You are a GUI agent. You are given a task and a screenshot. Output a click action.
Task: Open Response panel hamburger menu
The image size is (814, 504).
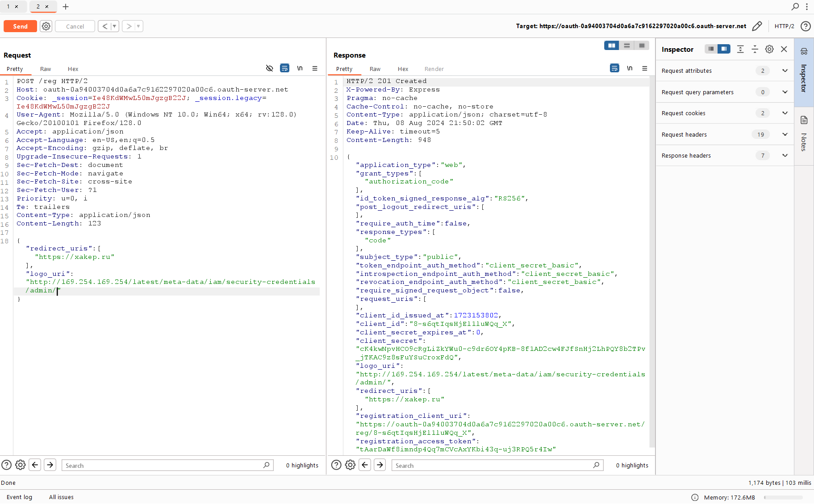coord(645,68)
